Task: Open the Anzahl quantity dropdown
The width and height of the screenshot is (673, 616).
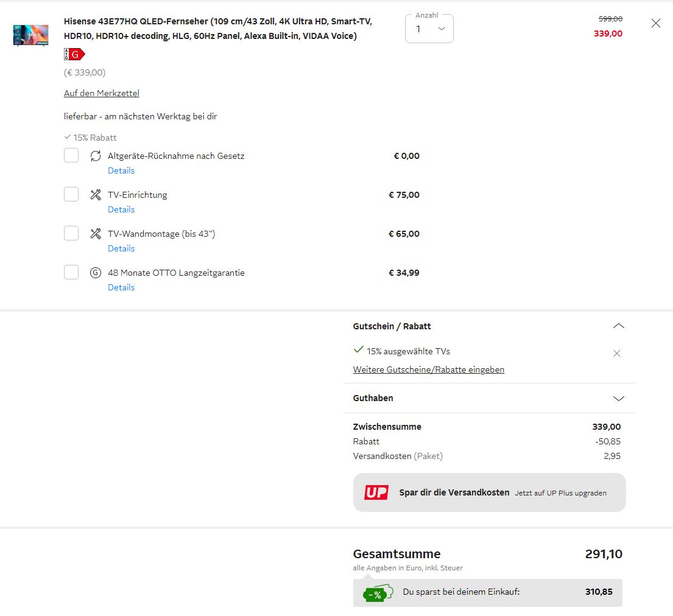Action: [429, 29]
